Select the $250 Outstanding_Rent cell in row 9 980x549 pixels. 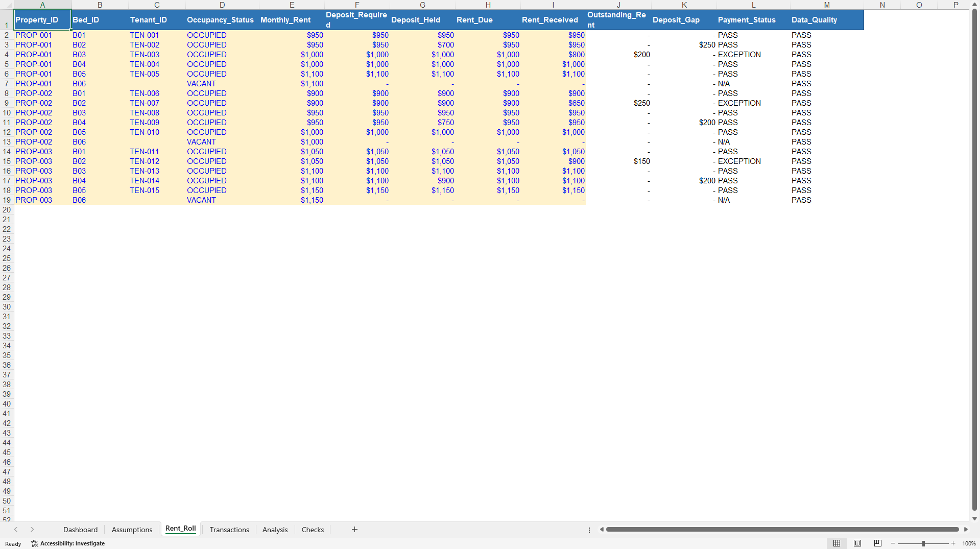[618, 103]
